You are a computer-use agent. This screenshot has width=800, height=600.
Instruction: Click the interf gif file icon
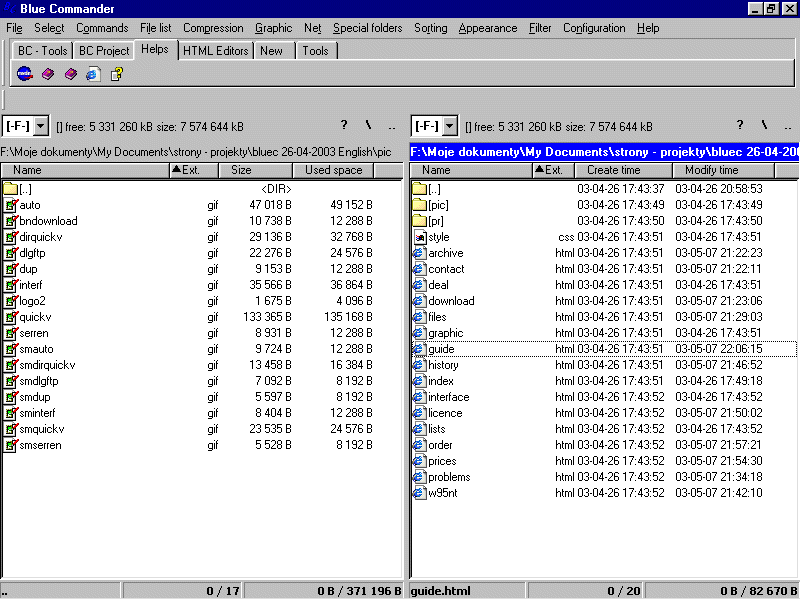[11, 285]
